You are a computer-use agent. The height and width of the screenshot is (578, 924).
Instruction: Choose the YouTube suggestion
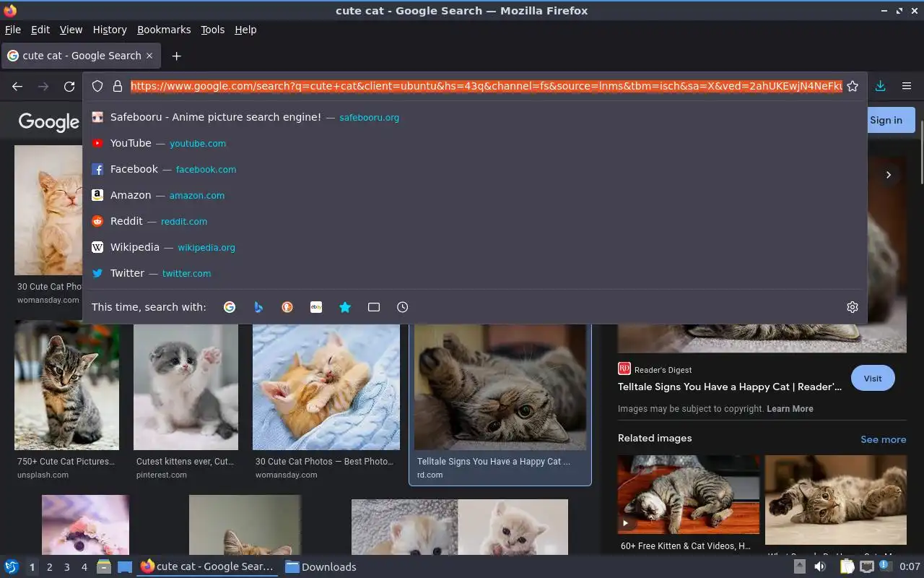click(x=474, y=143)
